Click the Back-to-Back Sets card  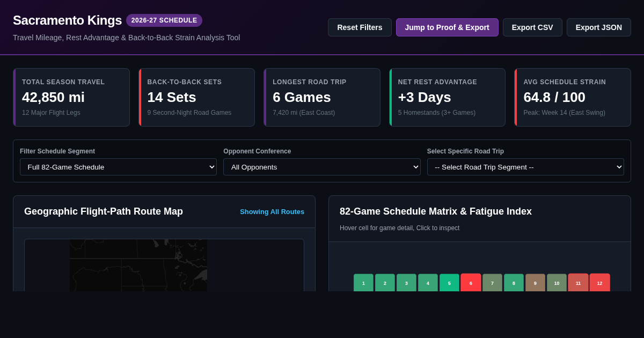pos(196,97)
